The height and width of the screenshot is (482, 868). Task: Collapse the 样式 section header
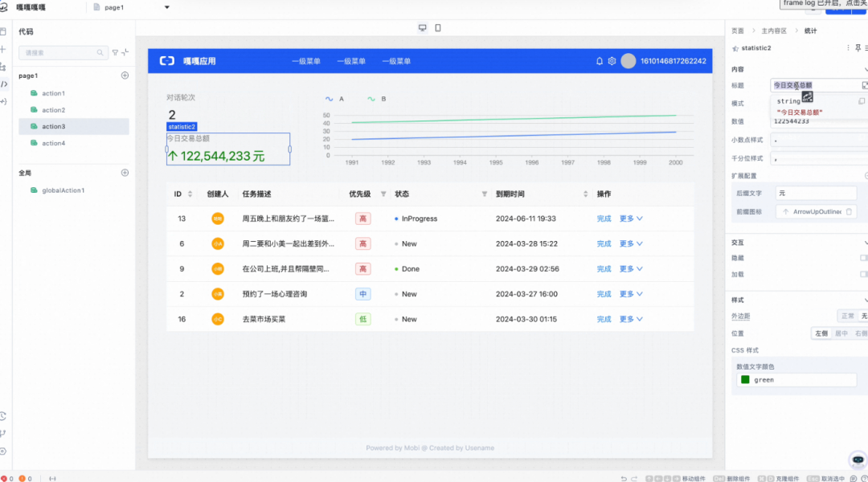click(864, 300)
